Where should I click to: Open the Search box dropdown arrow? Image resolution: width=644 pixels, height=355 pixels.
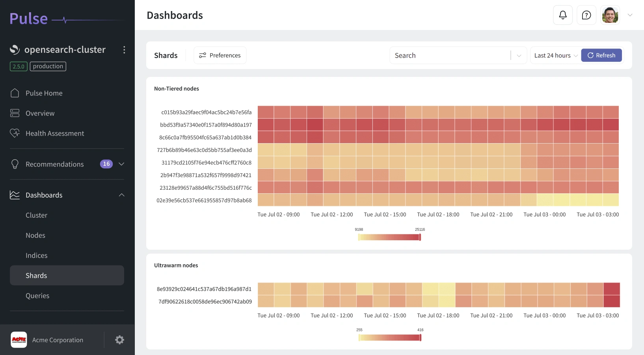(519, 56)
